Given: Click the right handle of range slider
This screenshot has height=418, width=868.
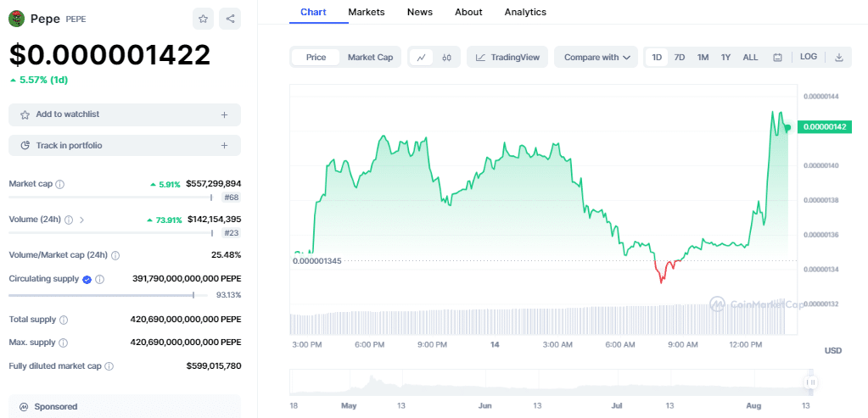Looking at the screenshot, I should pyautogui.click(x=811, y=382).
